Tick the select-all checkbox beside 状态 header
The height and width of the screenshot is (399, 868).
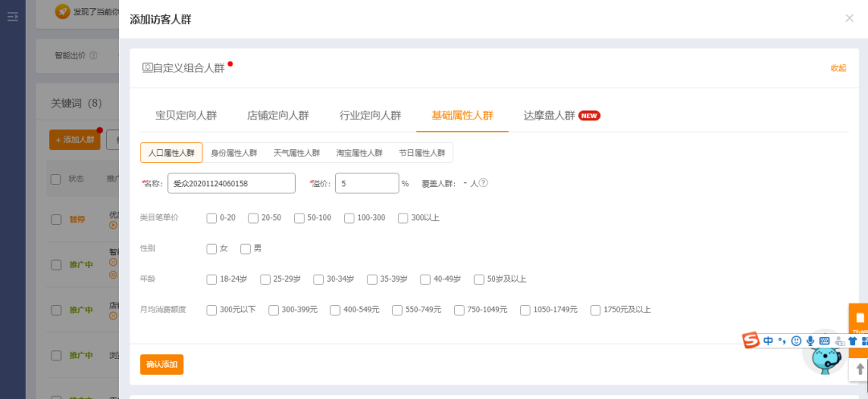56,179
